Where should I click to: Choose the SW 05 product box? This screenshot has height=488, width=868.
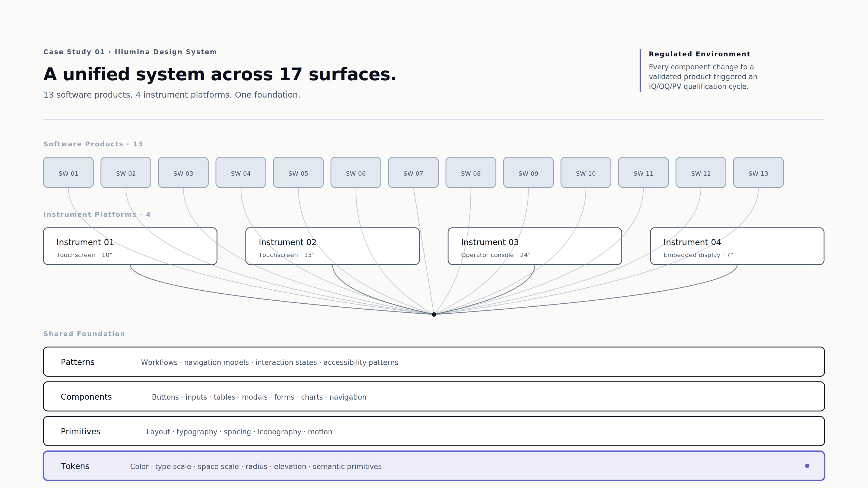(x=298, y=172)
